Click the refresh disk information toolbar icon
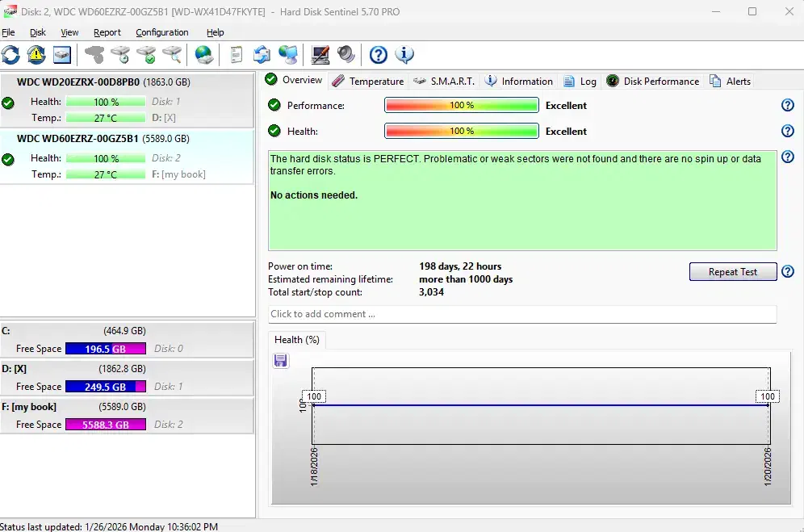 [10, 55]
